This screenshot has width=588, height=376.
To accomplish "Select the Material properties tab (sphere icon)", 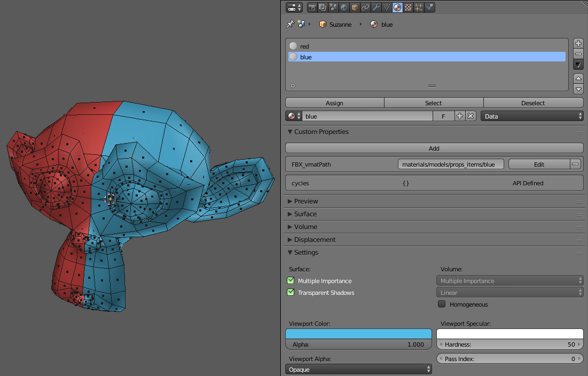I will (397, 7).
